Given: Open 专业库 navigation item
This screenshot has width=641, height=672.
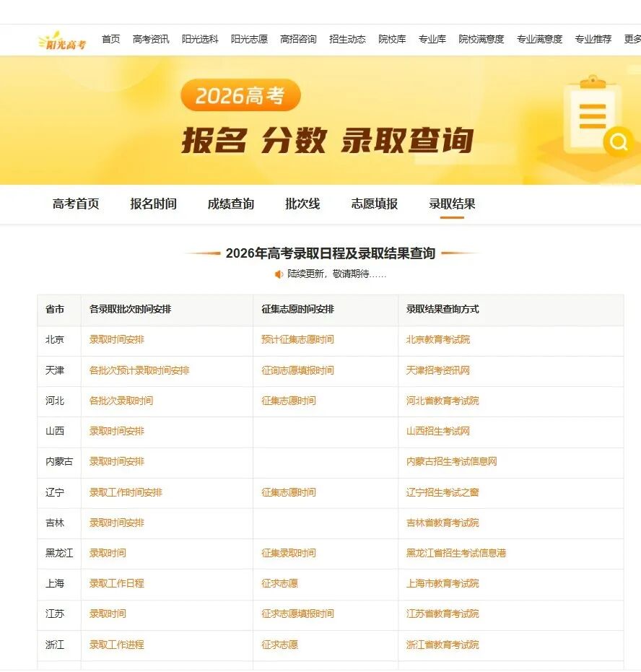Looking at the screenshot, I should (432, 39).
